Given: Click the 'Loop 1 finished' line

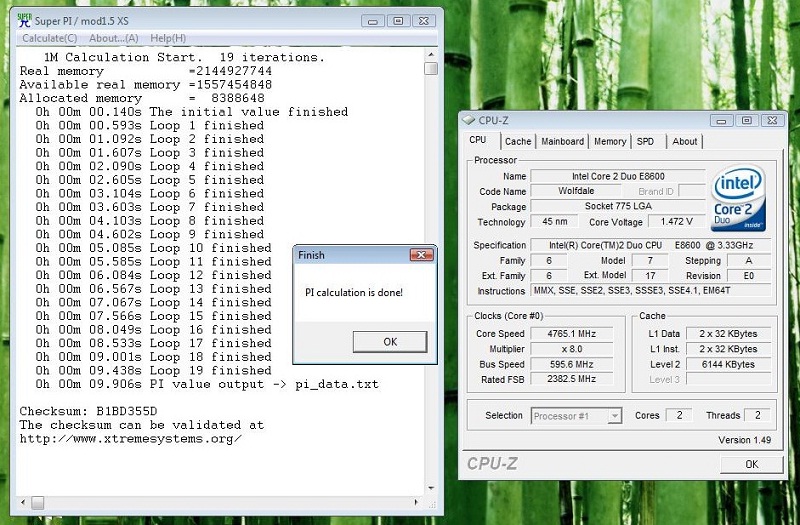Looking at the screenshot, I should [149, 126].
